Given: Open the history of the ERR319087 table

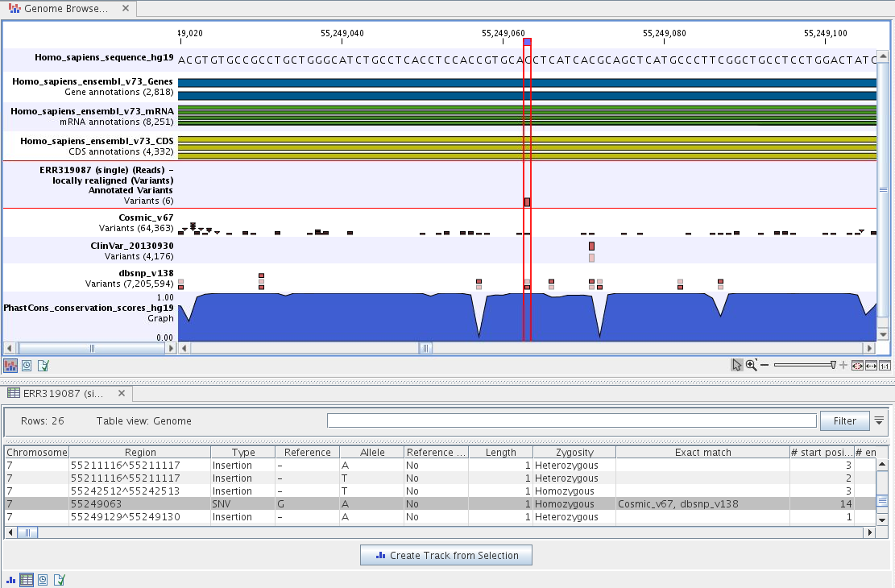Looking at the screenshot, I should (x=42, y=579).
